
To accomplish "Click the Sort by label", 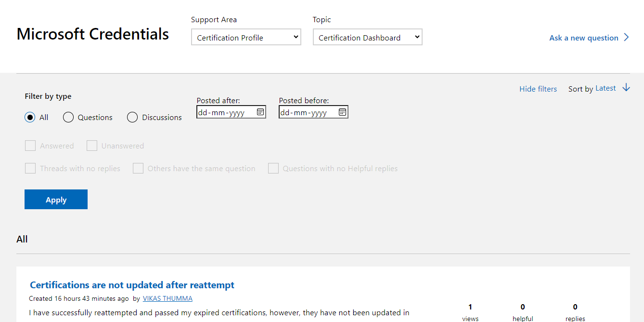I will tap(580, 89).
